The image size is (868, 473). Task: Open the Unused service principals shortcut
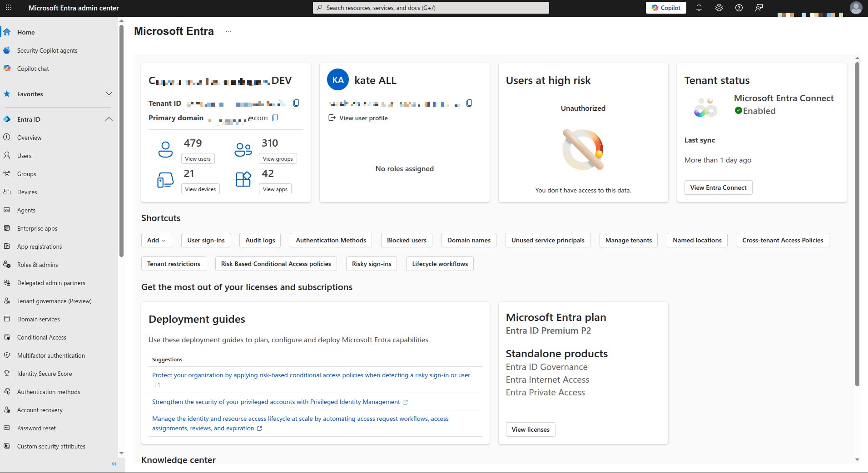pyautogui.click(x=548, y=240)
